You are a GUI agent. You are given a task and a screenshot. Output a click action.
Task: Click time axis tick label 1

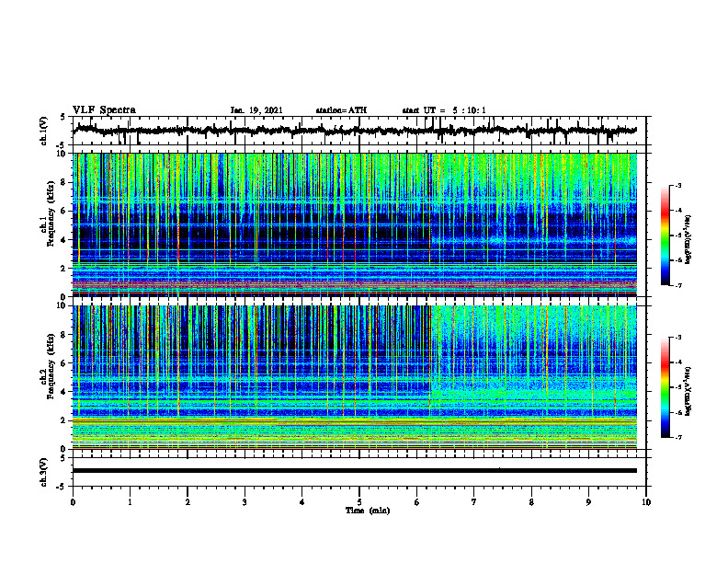(x=130, y=502)
